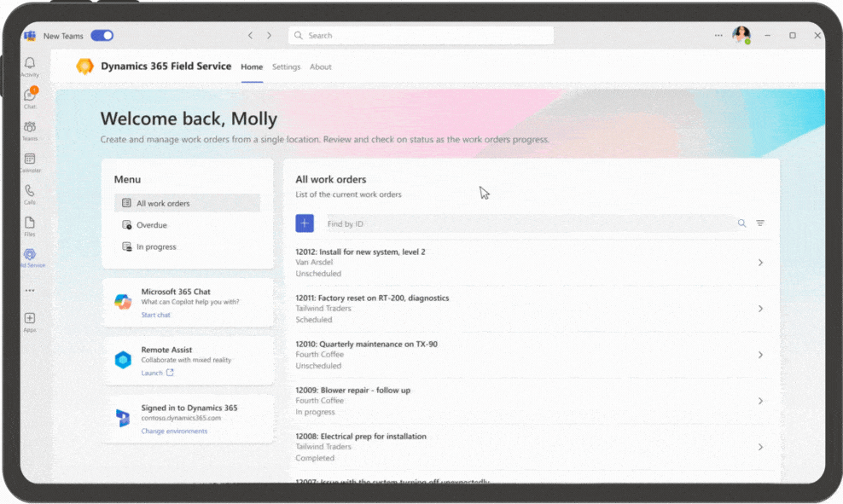Viewport: 843px width, 504px height.
Task: Open Chat in the sidebar
Action: coord(30,96)
